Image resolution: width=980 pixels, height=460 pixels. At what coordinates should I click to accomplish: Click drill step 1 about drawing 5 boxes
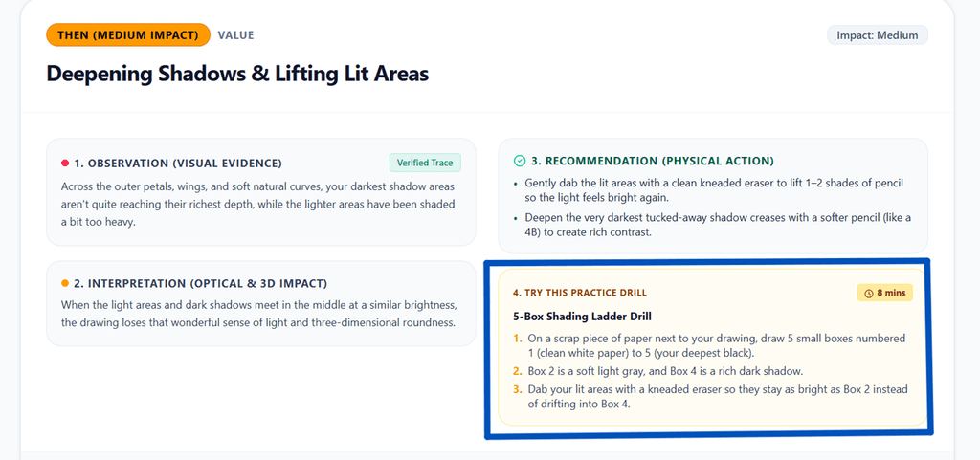pos(709,344)
